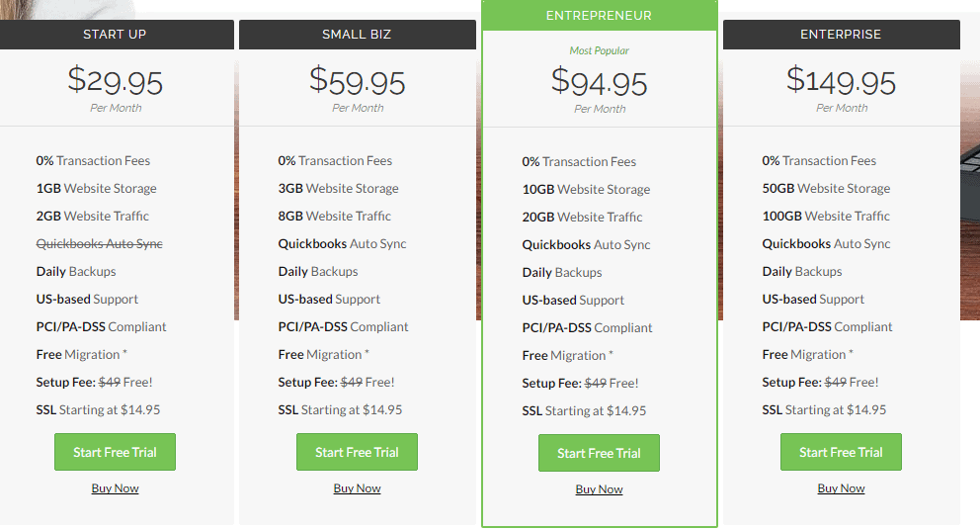Open Buy Now link for Entrepreneur plan
The height and width of the screenshot is (530, 980).
[x=599, y=489]
